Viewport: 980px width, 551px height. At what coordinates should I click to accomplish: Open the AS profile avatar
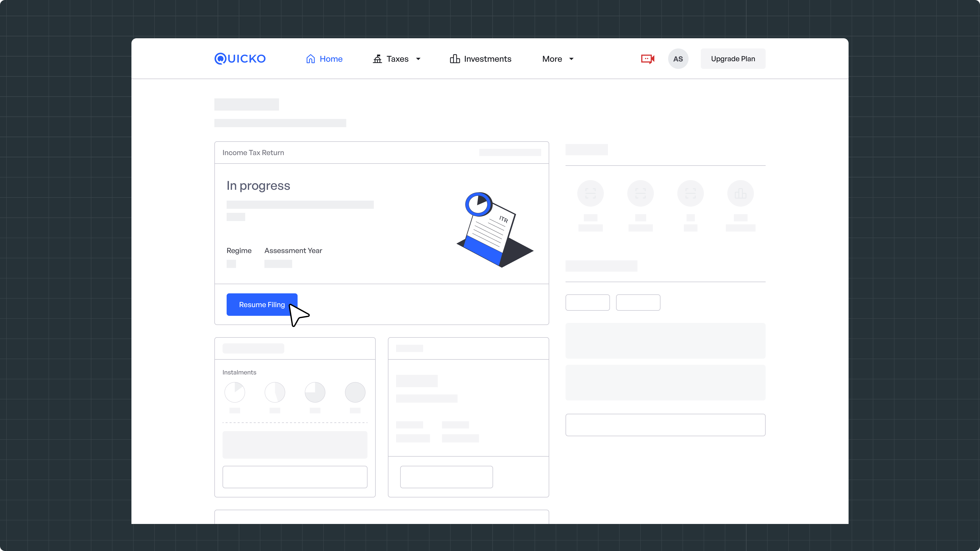pyautogui.click(x=678, y=59)
